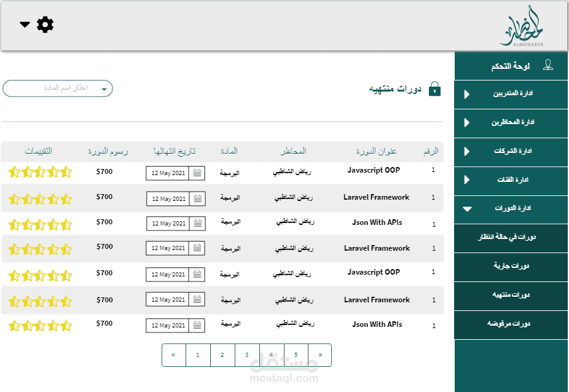The width and height of the screenshot is (569, 392).
Task: Open calendar icon in third Laravel Framework row
Action: pos(197,299)
